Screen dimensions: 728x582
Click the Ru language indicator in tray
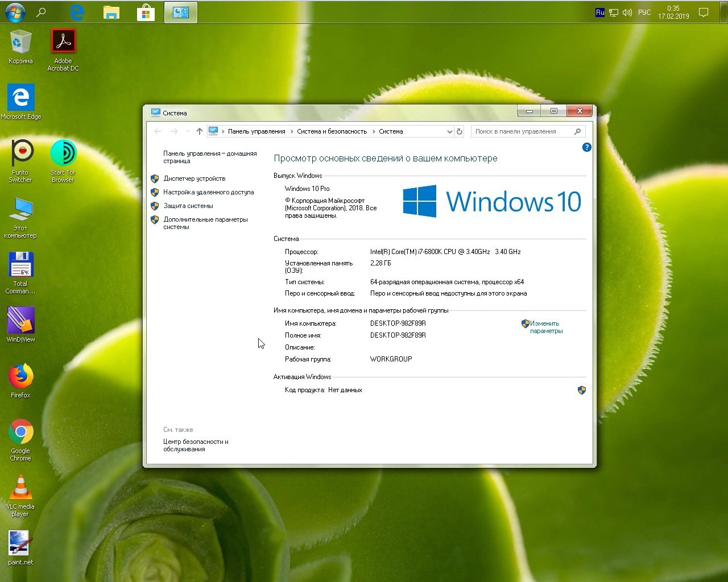pos(599,12)
